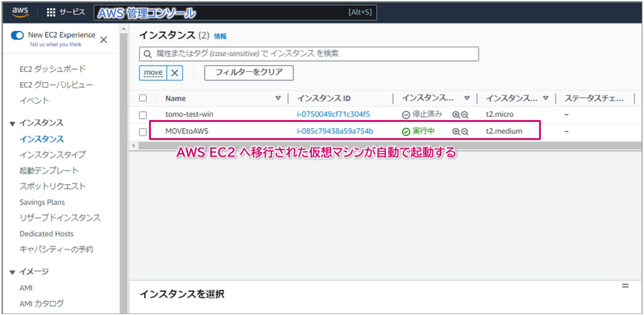Zoom-in filter icon on the 実行中 row

pyautogui.click(x=456, y=131)
